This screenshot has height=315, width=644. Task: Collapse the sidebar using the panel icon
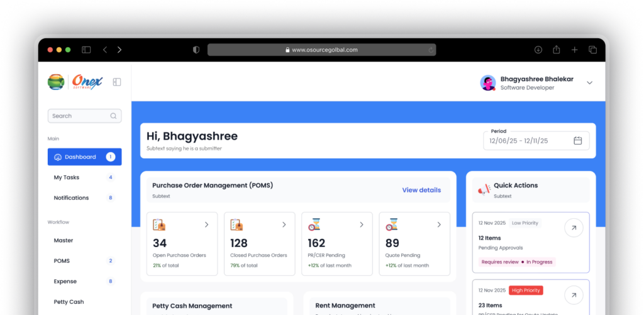[x=116, y=82]
